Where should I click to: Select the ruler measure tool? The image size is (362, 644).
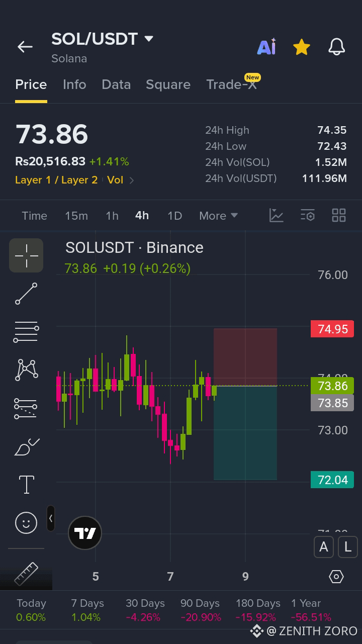click(x=26, y=574)
